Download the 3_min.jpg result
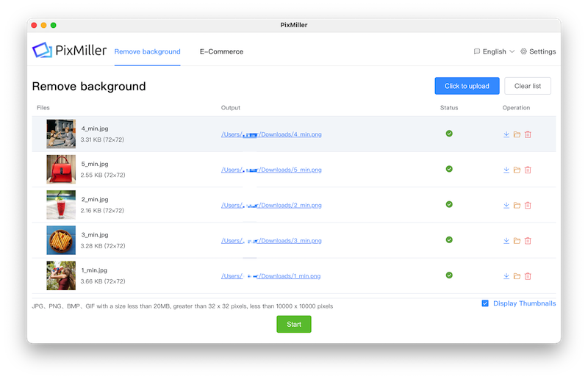Viewport: 588px width, 379px height. [506, 241]
